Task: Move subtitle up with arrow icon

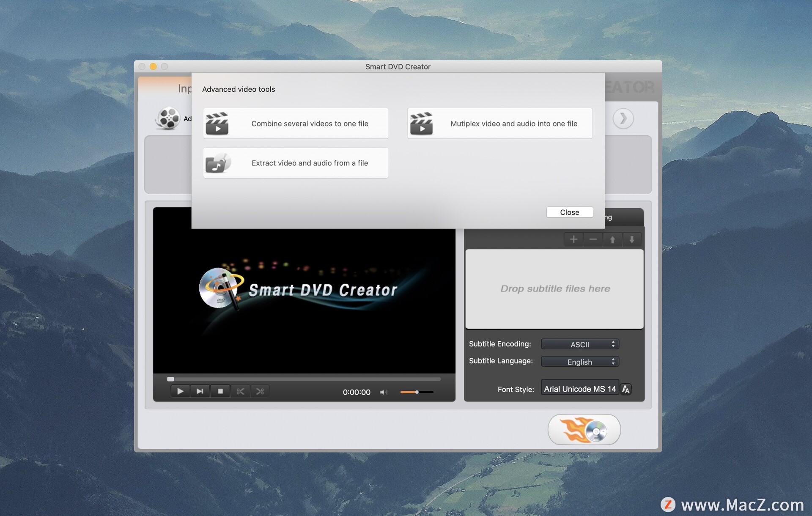Action: [612, 239]
